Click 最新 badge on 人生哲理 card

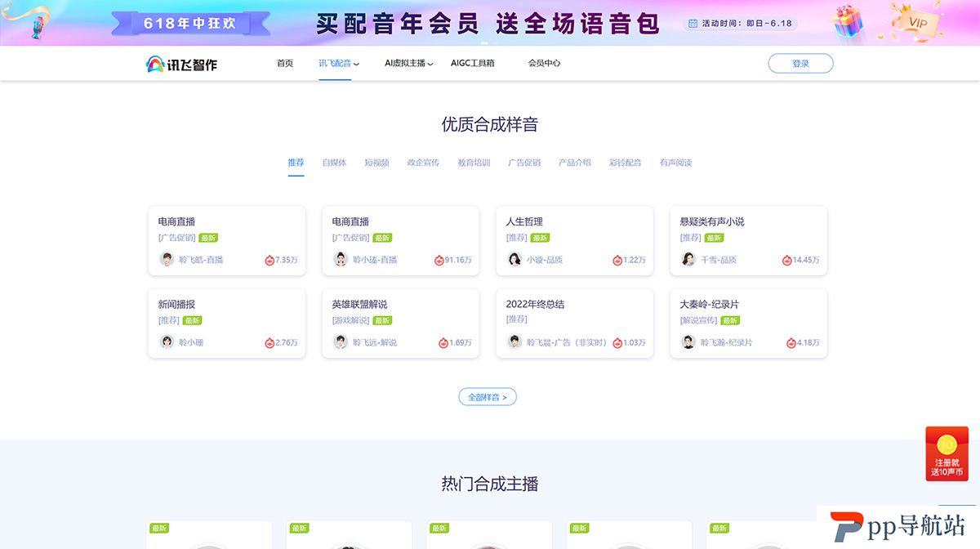point(540,238)
